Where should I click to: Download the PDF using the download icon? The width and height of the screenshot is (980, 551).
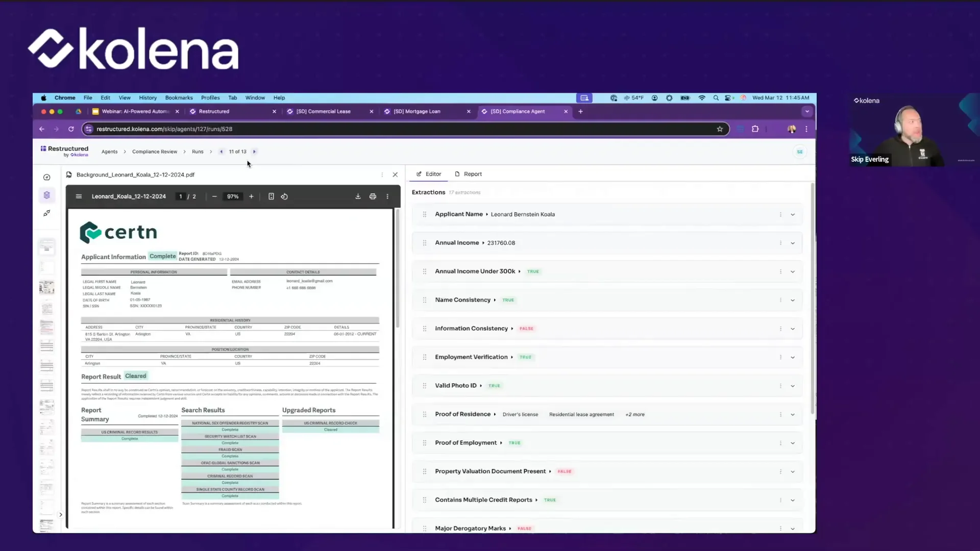(x=358, y=196)
